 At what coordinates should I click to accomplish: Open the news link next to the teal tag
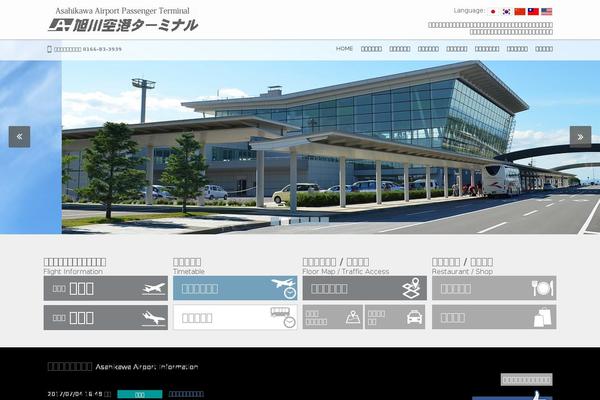point(186,394)
